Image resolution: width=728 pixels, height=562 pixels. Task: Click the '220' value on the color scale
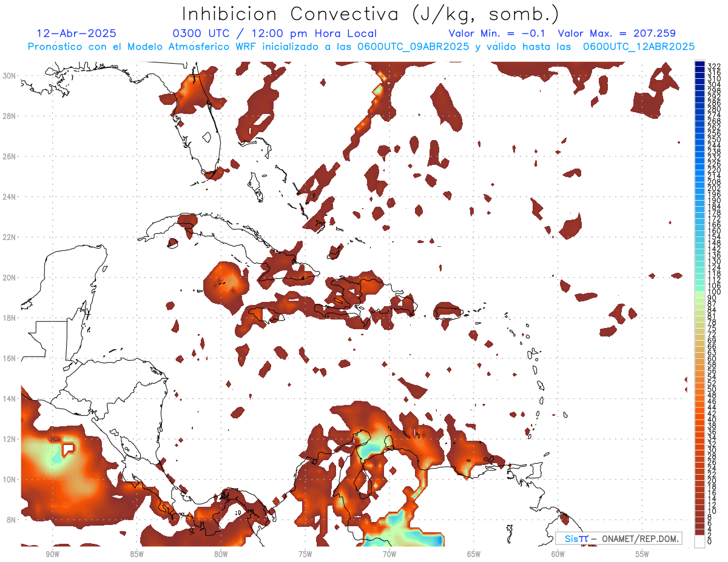tap(714, 170)
